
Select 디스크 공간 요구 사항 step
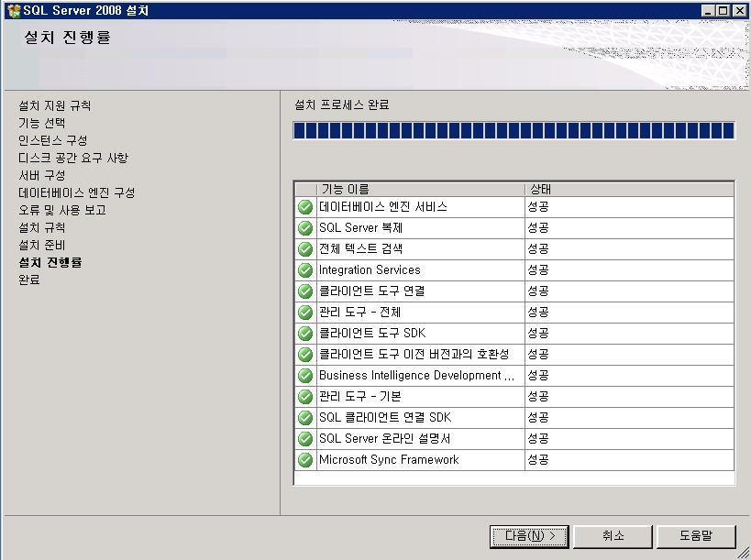pos(73,158)
